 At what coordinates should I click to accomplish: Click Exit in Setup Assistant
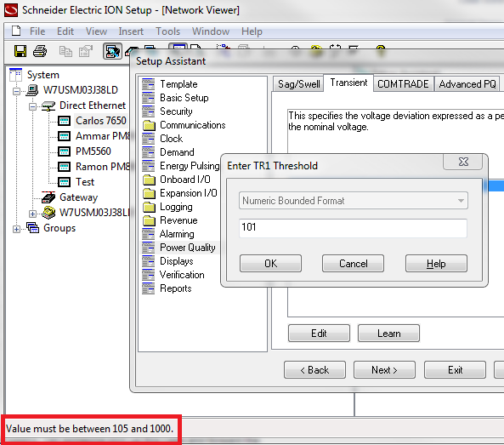456,370
